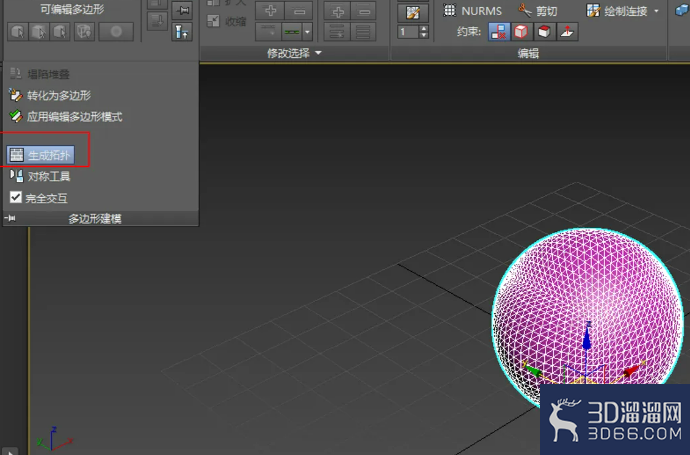Click the loop icon left of green dot-loop
The width and height of the screenshot is (690, 455).
coord(268,32)
